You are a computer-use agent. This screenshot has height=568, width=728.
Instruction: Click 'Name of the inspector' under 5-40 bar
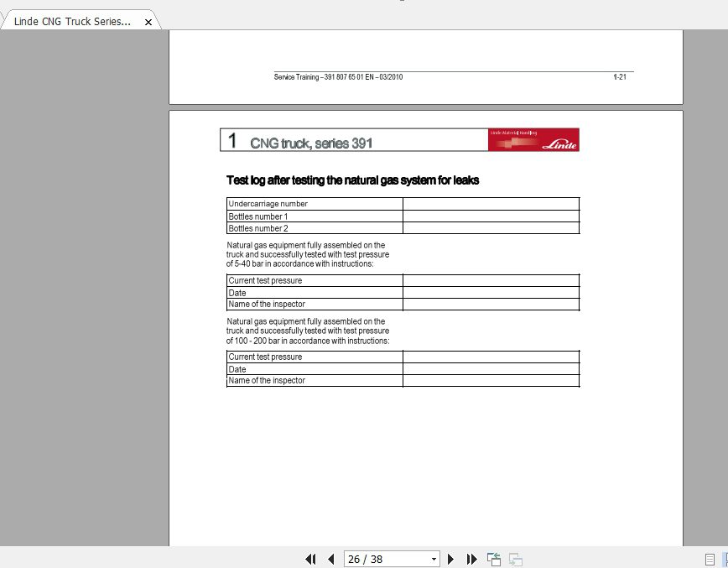[x=315, y=305]
